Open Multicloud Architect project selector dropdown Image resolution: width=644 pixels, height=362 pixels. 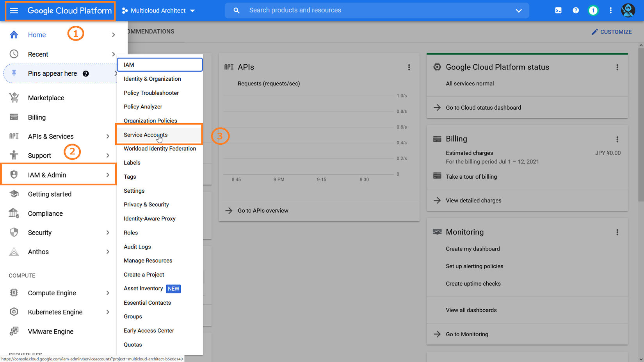coord(158,11)
